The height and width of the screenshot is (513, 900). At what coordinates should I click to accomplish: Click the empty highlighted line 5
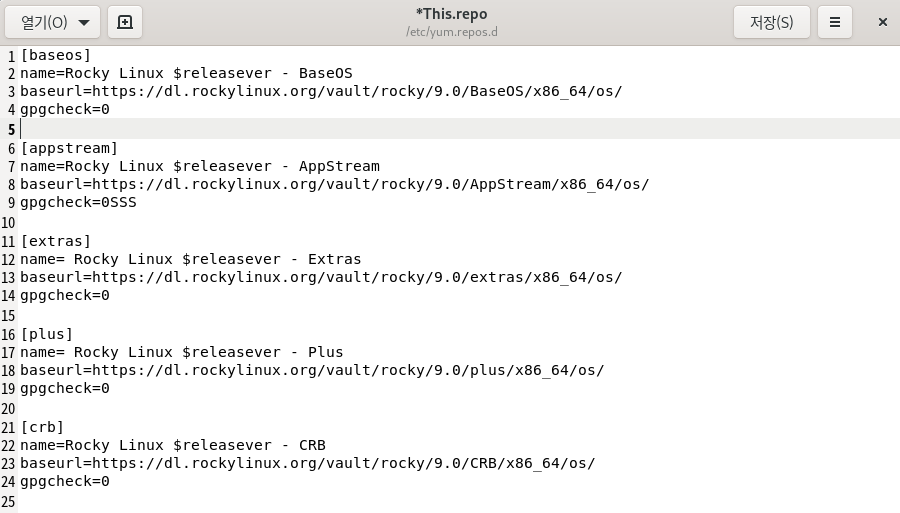[x=459, y=129]
